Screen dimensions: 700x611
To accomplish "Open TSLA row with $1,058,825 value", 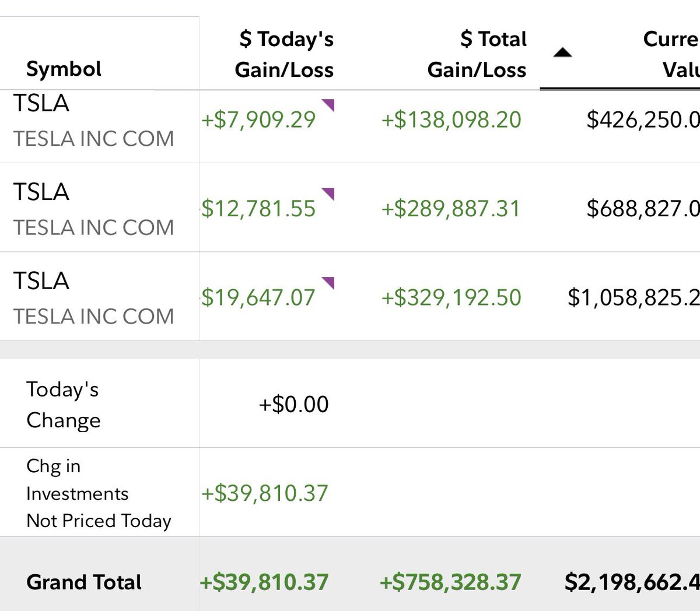I will 350,297.
